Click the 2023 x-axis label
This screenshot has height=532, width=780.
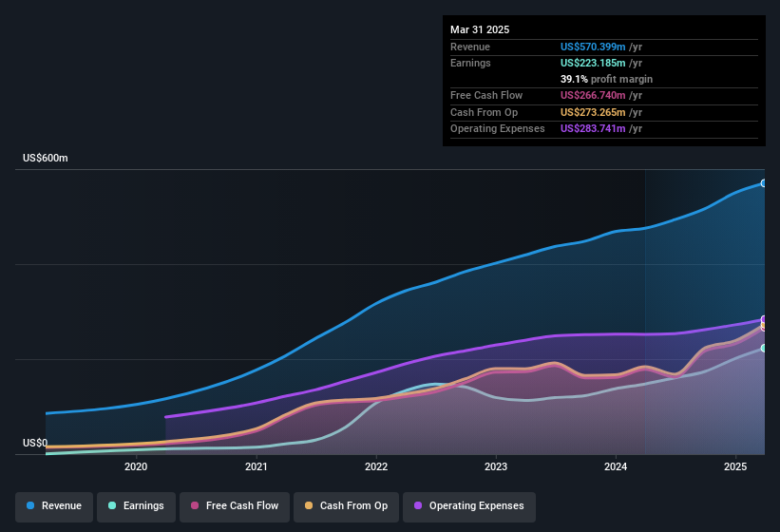pos(496,466)
